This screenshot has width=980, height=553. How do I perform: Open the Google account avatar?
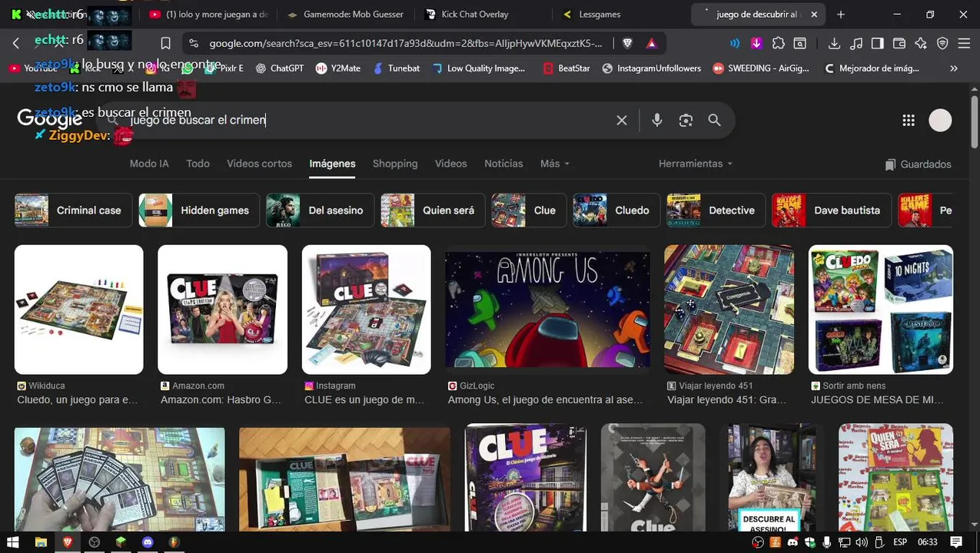pos(940,120)
